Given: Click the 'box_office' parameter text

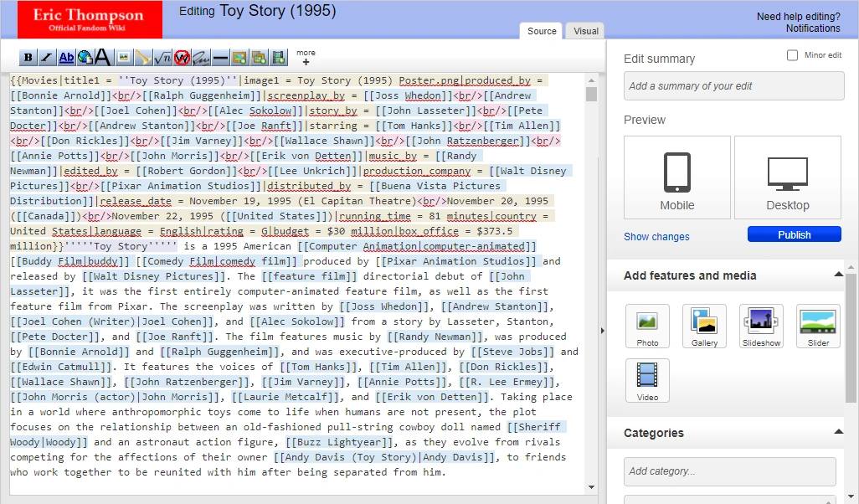Looking at the screenshot, I should [x=429, y=231].
